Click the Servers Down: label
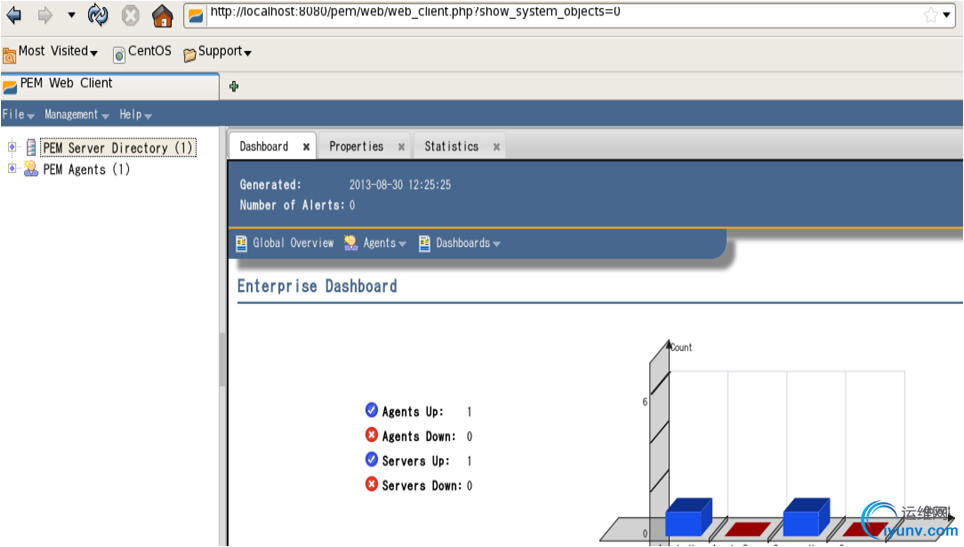Image resolution: width=964 pixels, height=547 pixels. (x=422, y=486)
